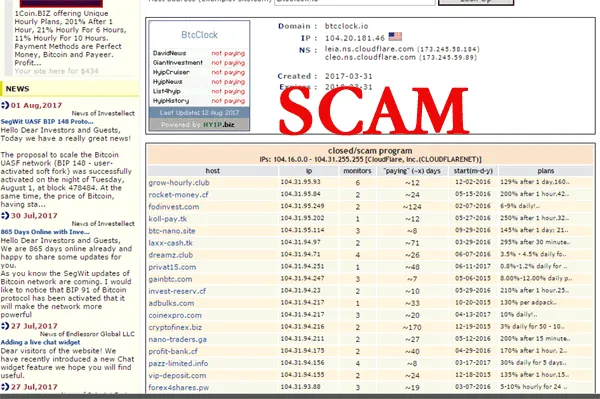Open the invest-reserv.cf host link
The width and height of the screenshot is (600, 399).
[177, 292]
